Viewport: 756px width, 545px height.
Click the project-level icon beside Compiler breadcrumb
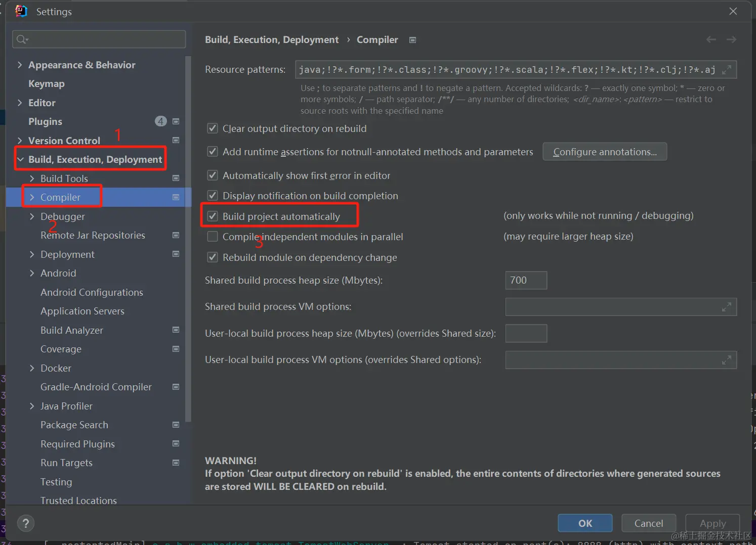[x=412, y=40]
